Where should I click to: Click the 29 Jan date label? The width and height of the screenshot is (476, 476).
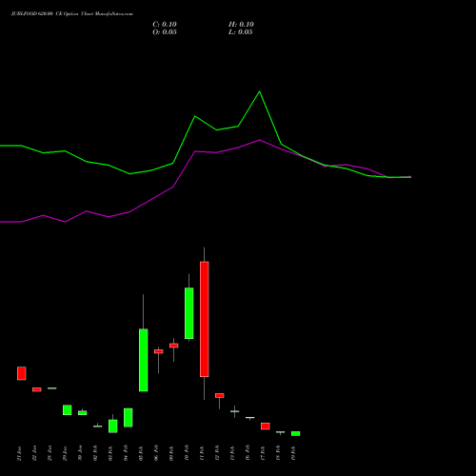[x=65, y=453]
